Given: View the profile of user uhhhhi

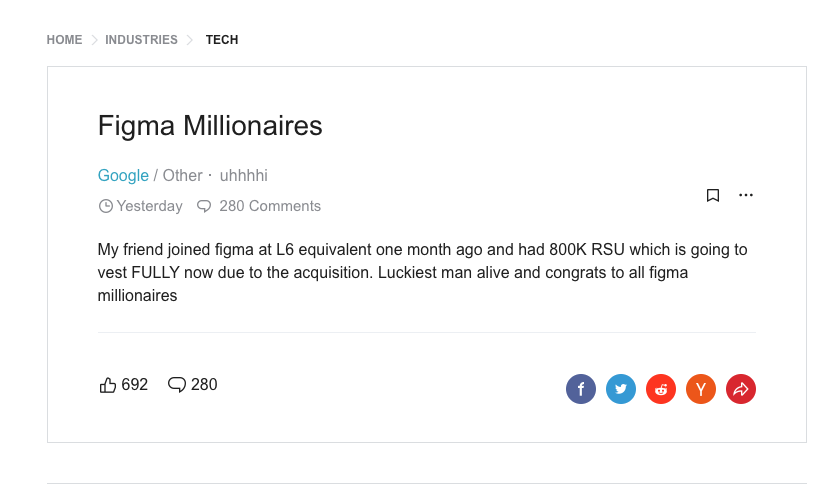Looking at the screenshot, I should (243, 176).
